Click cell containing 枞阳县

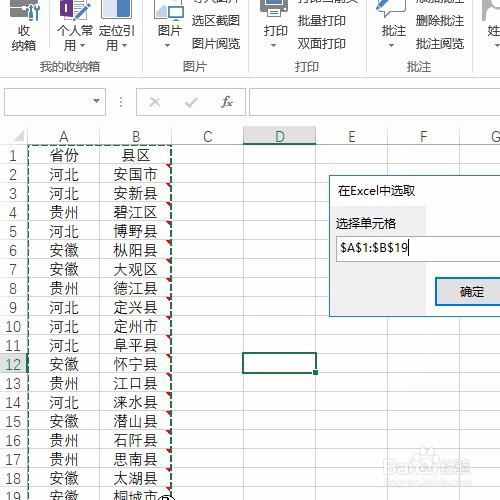(136, 250)
